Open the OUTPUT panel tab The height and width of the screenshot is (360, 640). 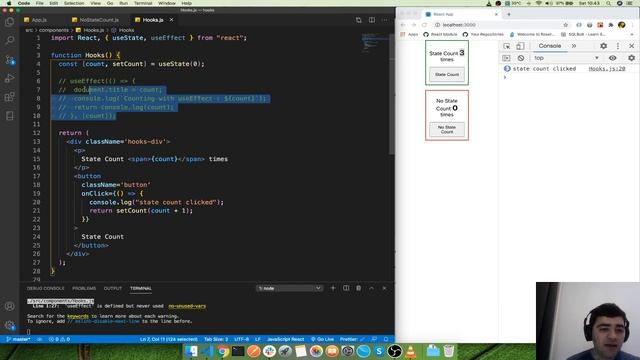(x=113, y=288)
